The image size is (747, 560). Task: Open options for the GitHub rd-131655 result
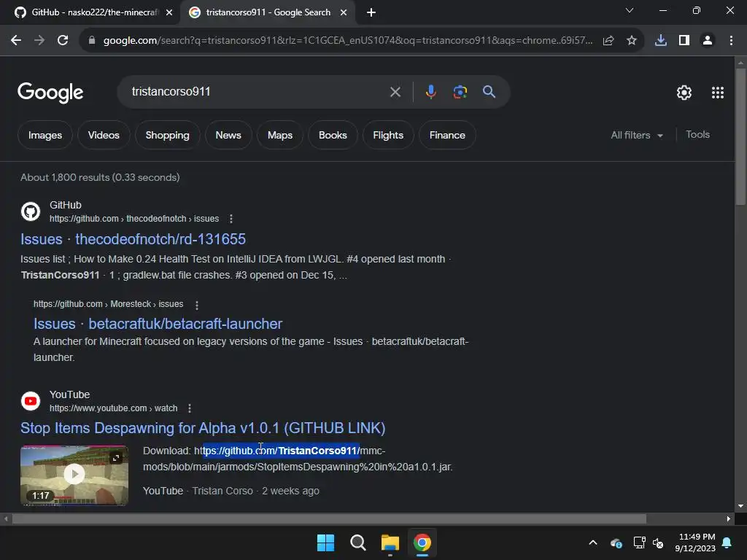tap(231, 219)
